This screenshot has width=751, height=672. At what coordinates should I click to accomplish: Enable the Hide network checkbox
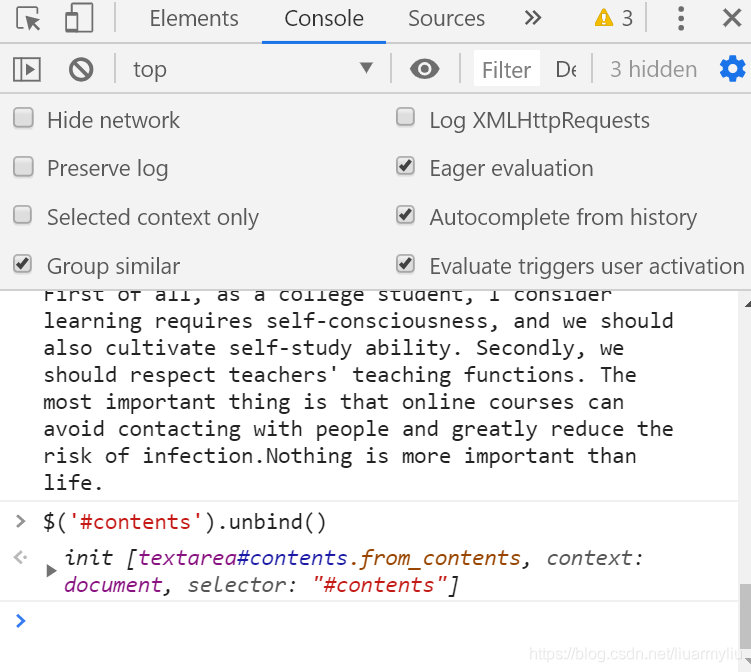click(23, 118)
